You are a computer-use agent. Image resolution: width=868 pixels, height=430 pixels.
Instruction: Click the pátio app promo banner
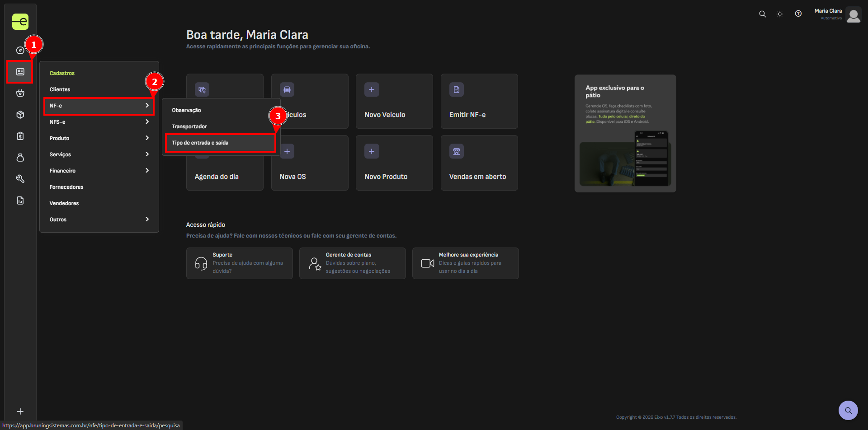[625, 133]
